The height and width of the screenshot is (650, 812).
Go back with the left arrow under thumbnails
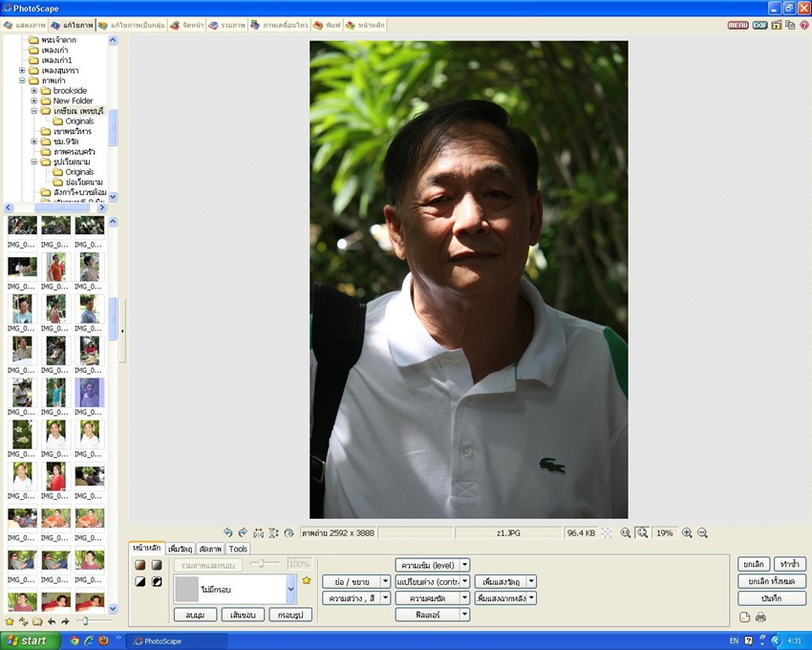pyautogui.click(x=52, y=621)
